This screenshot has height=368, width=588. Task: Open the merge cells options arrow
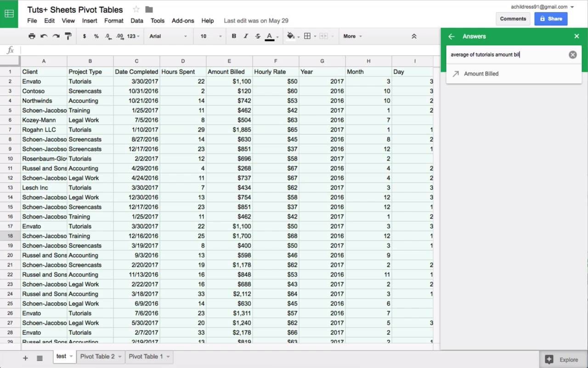[334, 36]
